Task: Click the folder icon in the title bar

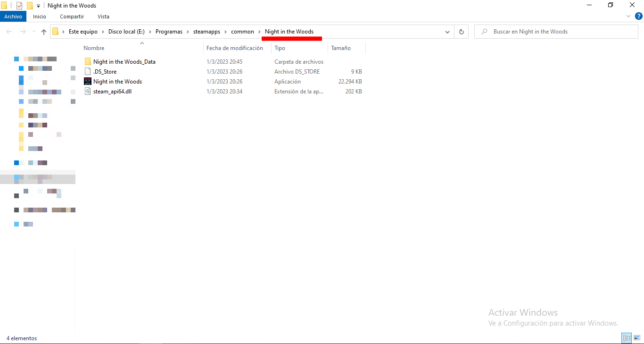Action: [4, 6]
